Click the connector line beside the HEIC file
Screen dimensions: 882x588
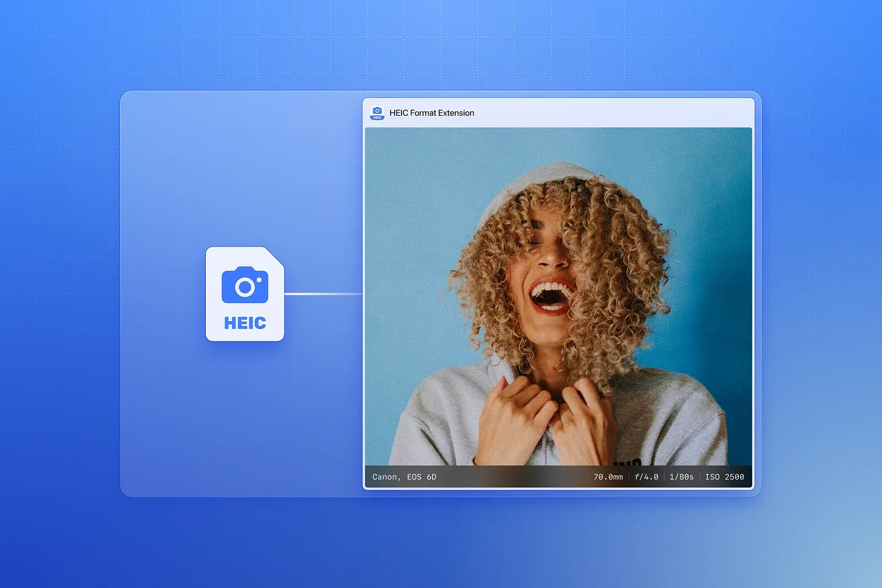coord(322,294)
